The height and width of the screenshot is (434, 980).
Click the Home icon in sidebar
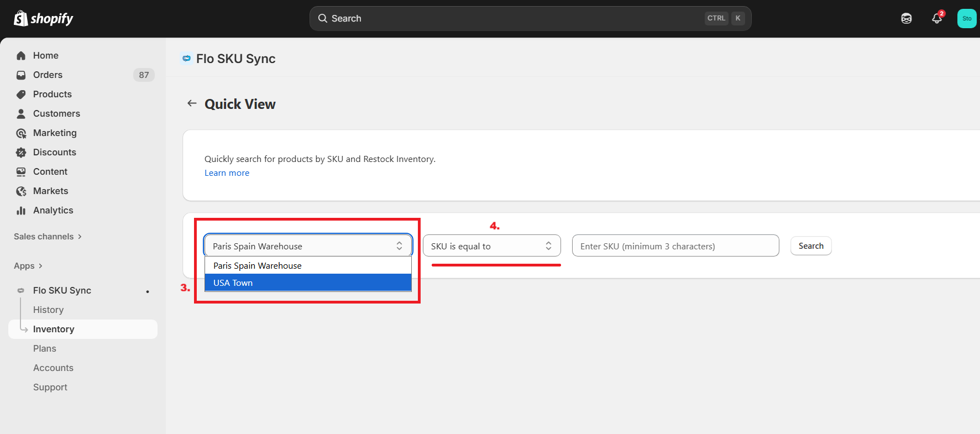pos(21,55)
